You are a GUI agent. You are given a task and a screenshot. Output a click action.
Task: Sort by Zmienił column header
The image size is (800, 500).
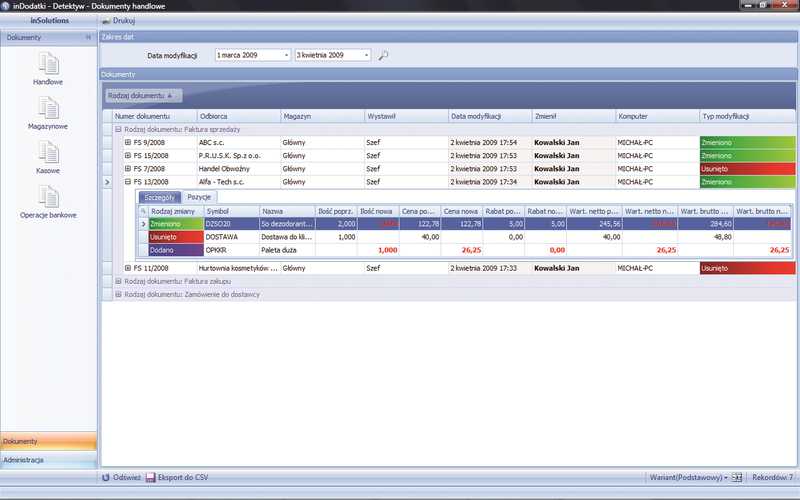click(x=573, y=116)
